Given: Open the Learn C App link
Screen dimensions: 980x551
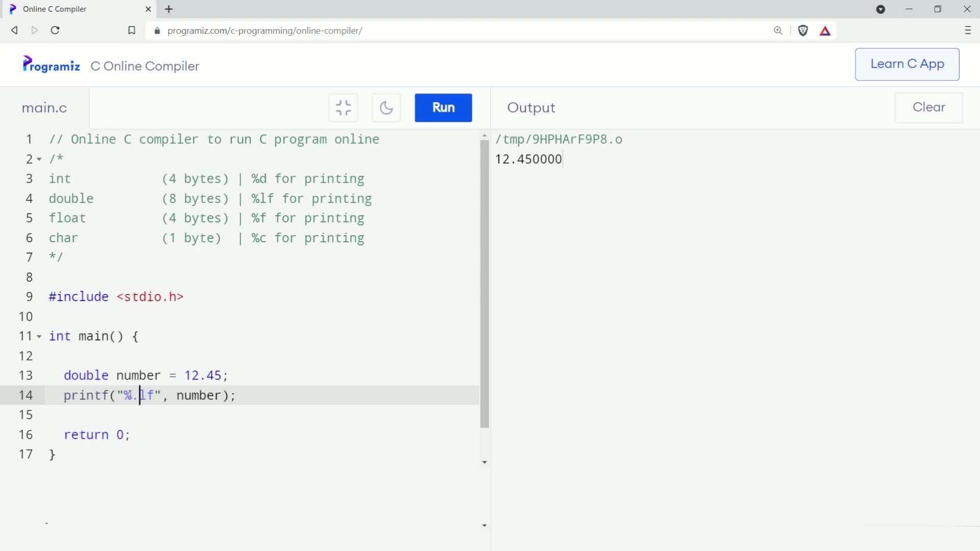Looking at the screenshot, I should click(907, 64).
